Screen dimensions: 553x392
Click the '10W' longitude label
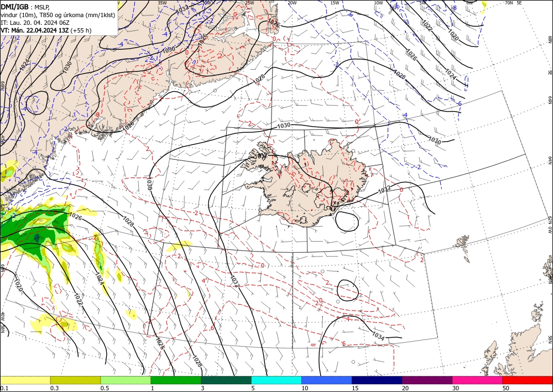(x=378, y=3)
